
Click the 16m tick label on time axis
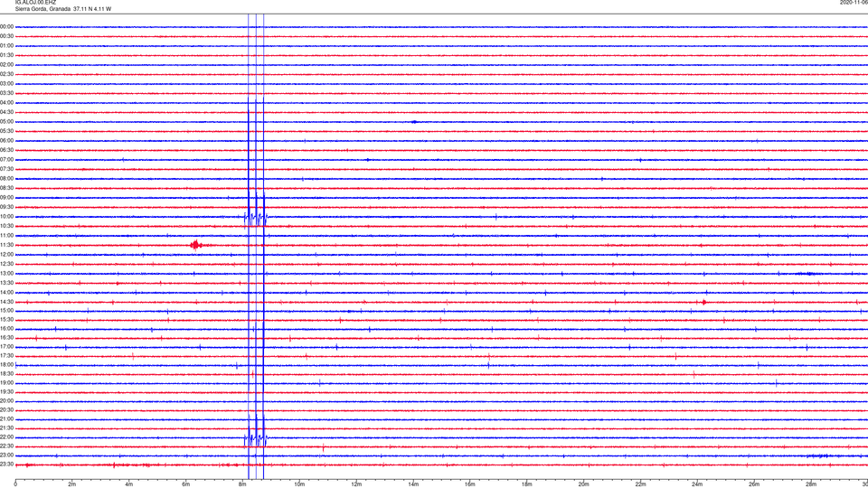click(x=470, y=484)
